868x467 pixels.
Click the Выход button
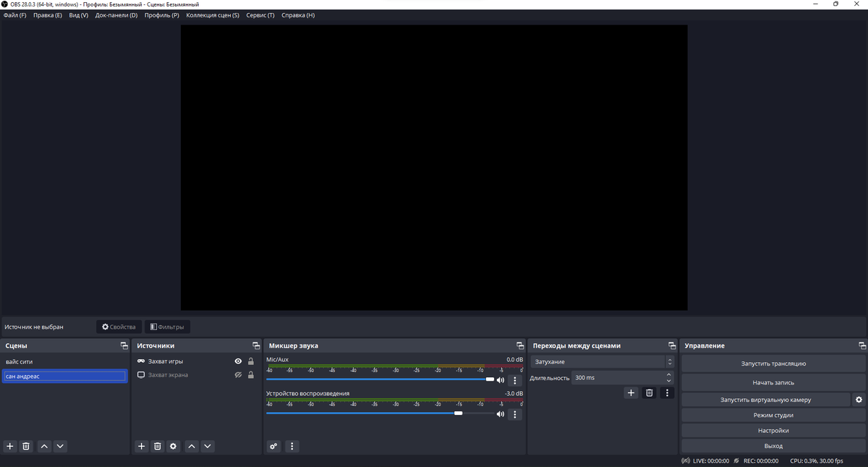[773, 446]
